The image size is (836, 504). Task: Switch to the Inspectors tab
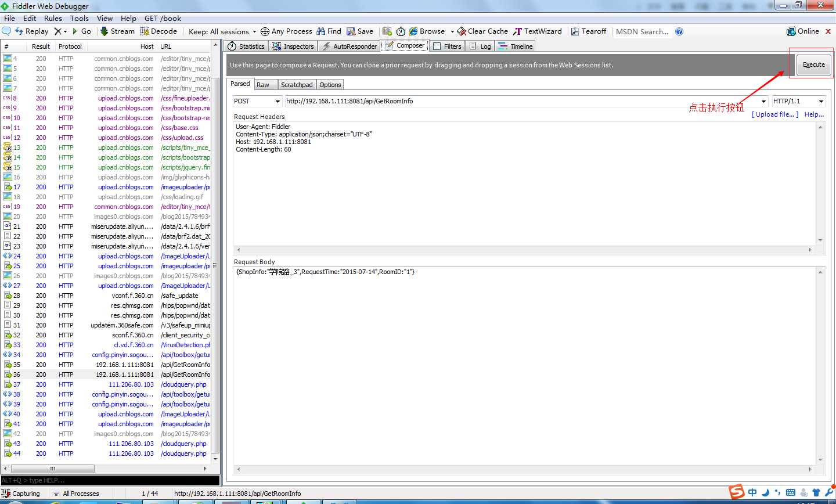[x=293, y=46]
